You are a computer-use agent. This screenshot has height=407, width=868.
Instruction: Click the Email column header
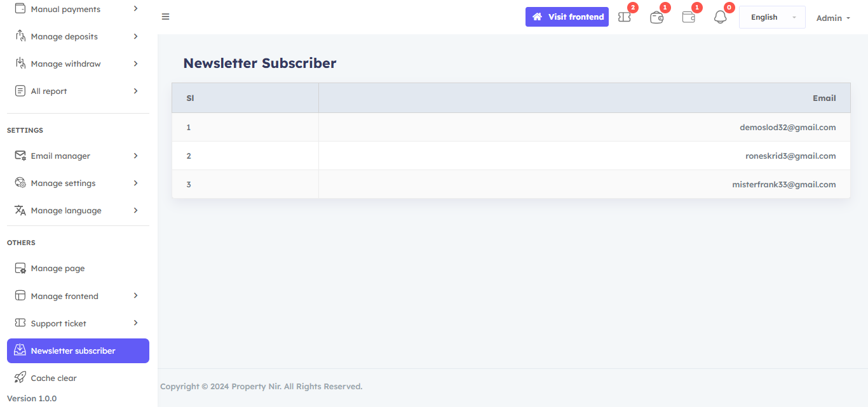[x=824, y=98]
